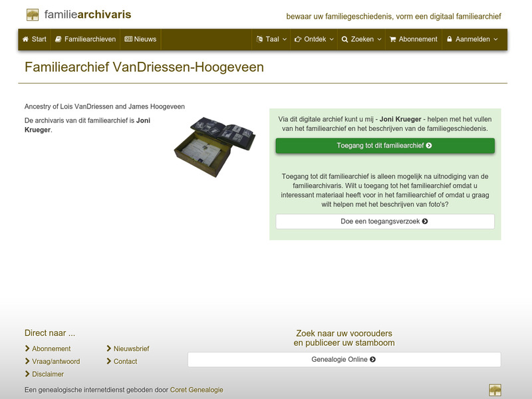This screenshot has height=399, width=532.
Task: Click the shopping cart icon on Abonnement
Action: tap(393, 39)
